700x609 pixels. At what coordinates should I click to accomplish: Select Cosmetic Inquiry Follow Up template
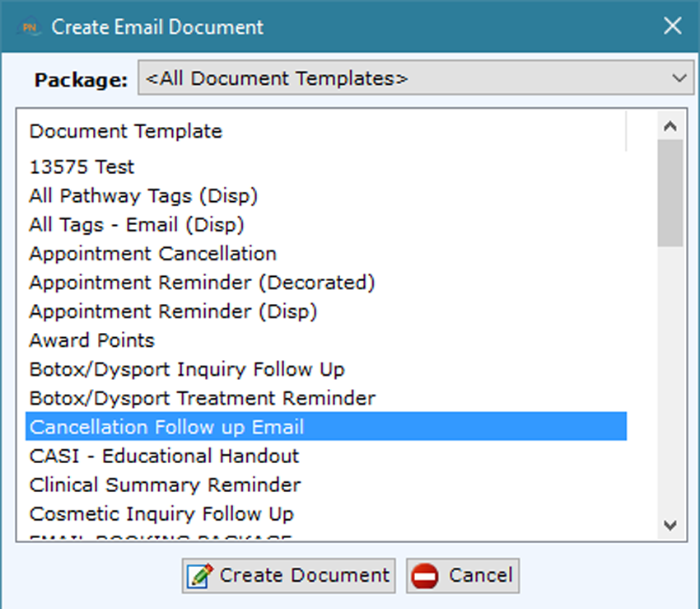pyautogui.click(x=161, y=513)
